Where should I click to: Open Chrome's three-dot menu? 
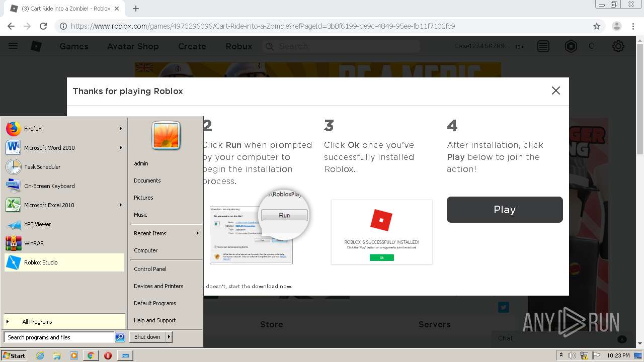pyautogui.click(x=633, y=26)
